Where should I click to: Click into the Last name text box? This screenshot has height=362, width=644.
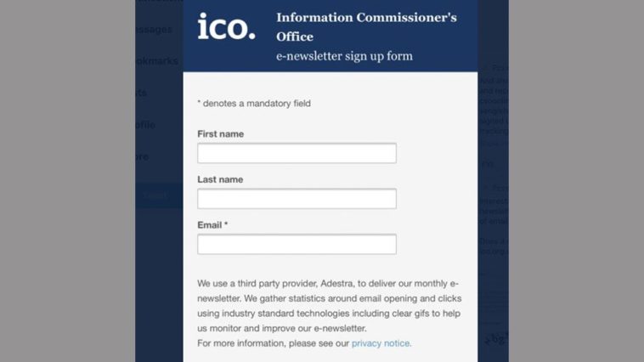(297, 199)
